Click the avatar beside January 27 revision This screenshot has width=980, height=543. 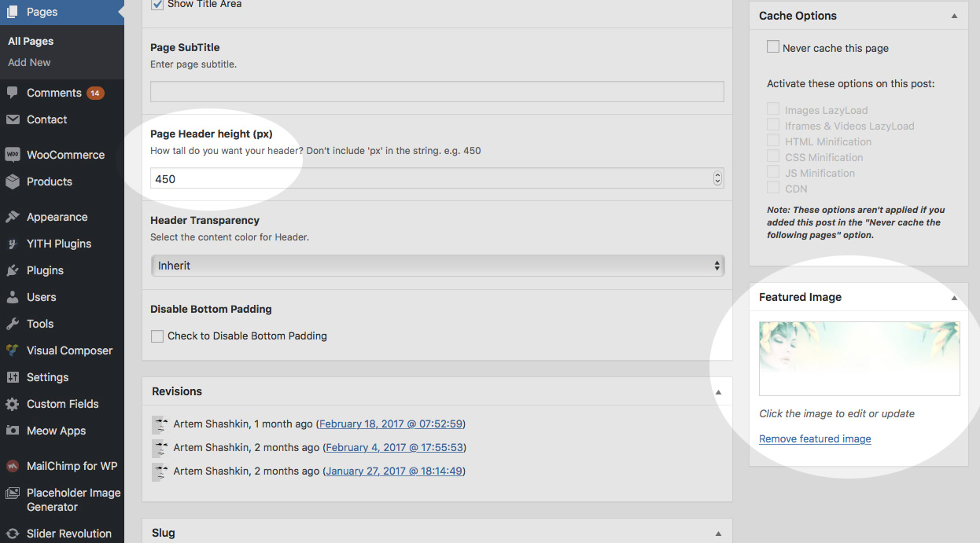pyautogui.click(x=160, y=471)
